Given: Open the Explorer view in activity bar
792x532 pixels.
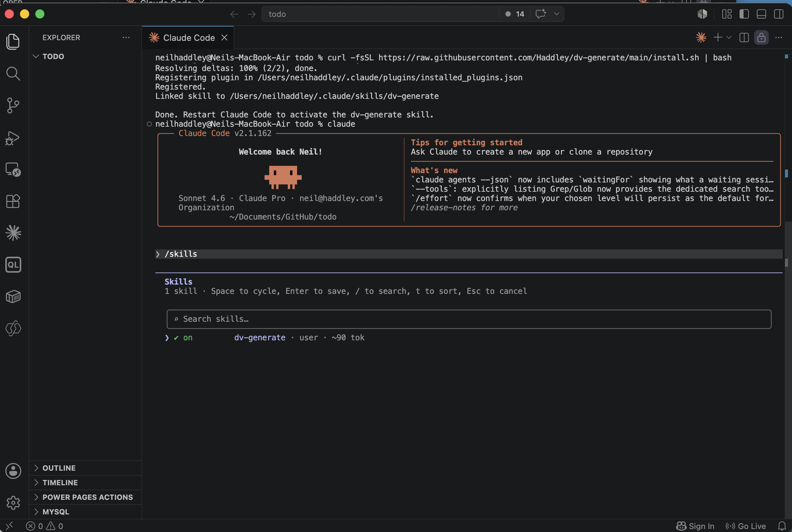Looking at the screenshot, I should (x=13, y=42).
